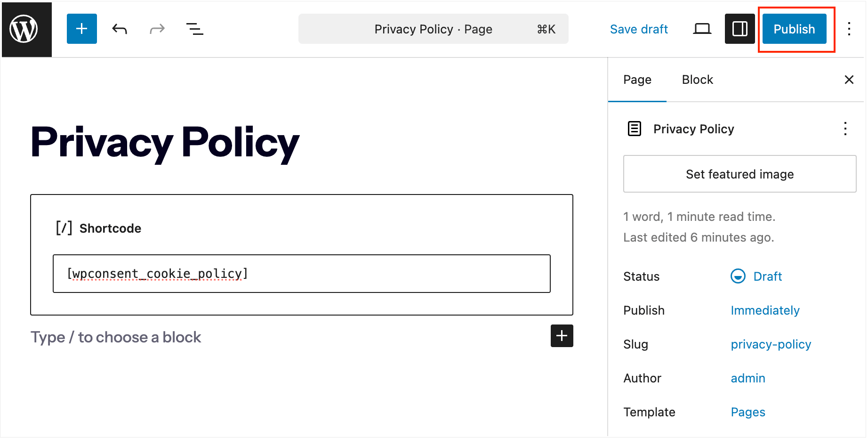Open the Publish date Immediately selector
This screenshot has height=438, width=868.
pyautogui.click(x=765, y=310)
